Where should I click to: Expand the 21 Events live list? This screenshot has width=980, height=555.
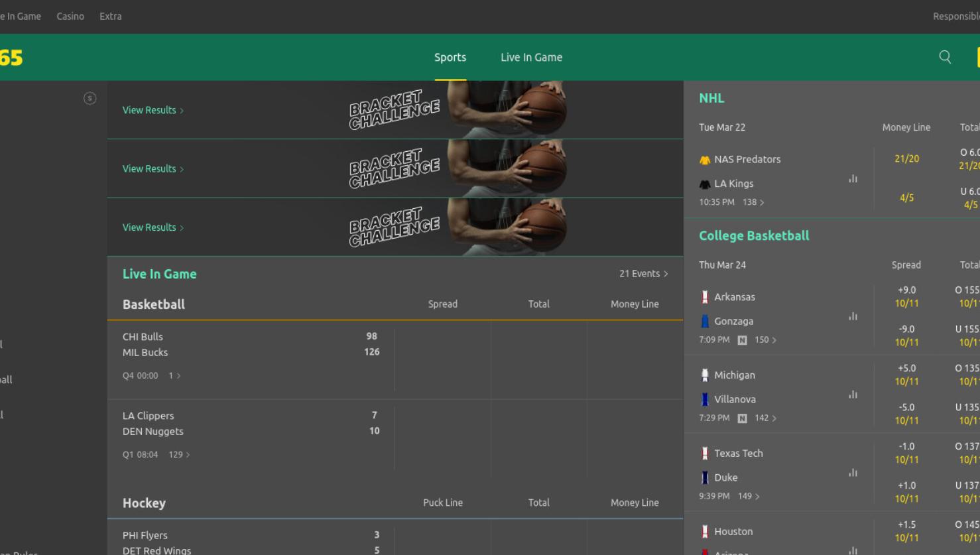(x=644, y=274)
